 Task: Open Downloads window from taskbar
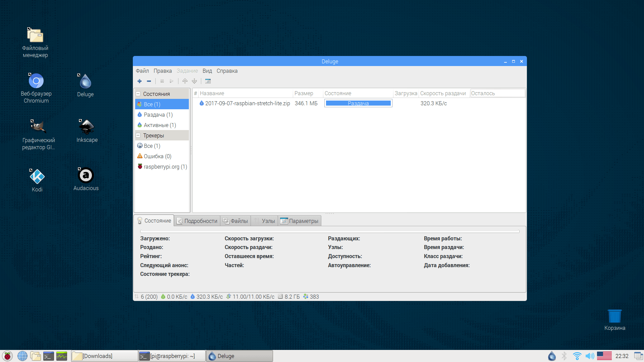104,356
